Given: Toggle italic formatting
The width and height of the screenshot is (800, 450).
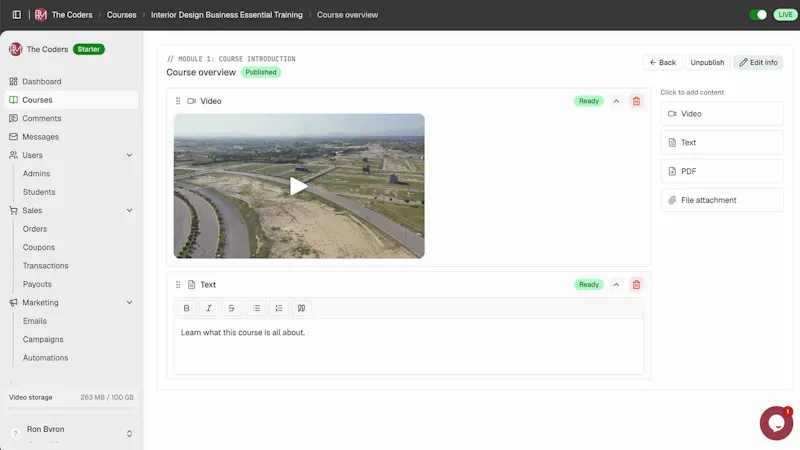Looking at the screenshot, I should tap(209, 308).
